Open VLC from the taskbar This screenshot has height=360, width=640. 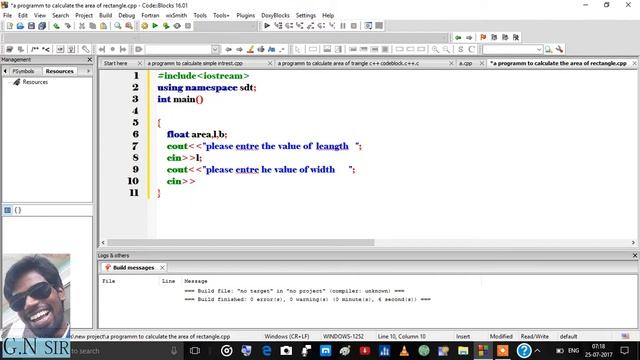click(404, 351)
